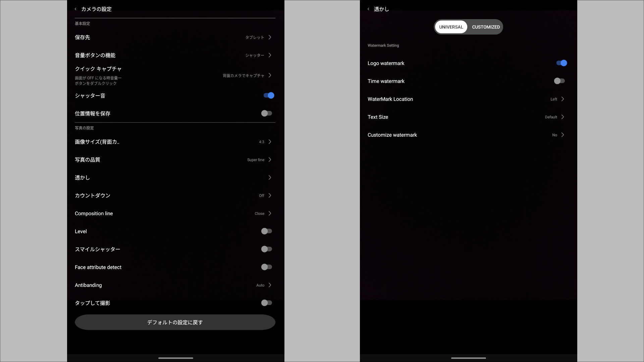The image size is (644, 362).
Task: Open カウントダウン chevron arrow
Action: click(x=270, y=195)
